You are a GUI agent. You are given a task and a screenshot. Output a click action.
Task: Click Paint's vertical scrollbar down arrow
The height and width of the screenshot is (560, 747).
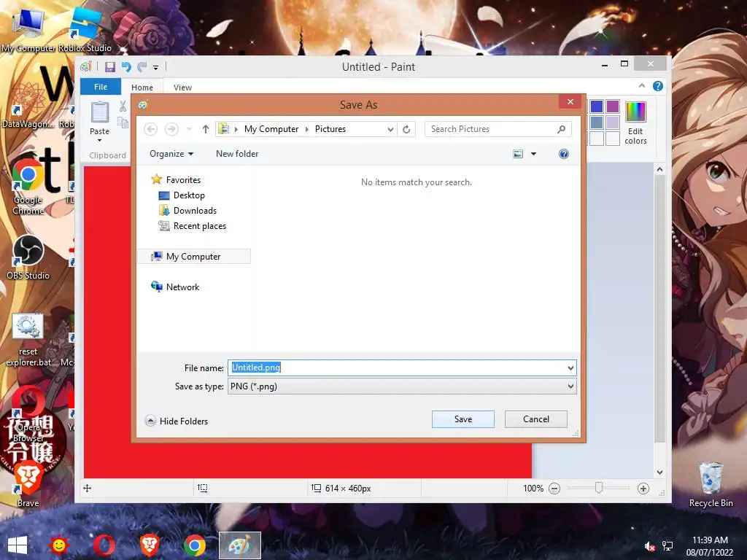tap(659, 472)
